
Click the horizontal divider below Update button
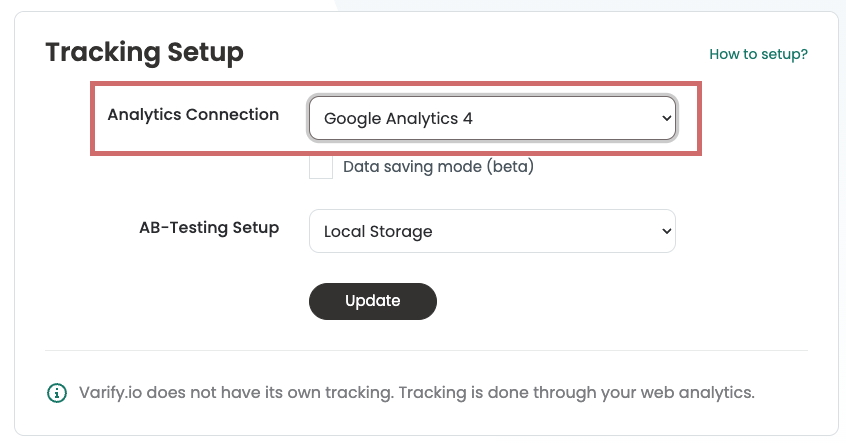pos(426,351)
